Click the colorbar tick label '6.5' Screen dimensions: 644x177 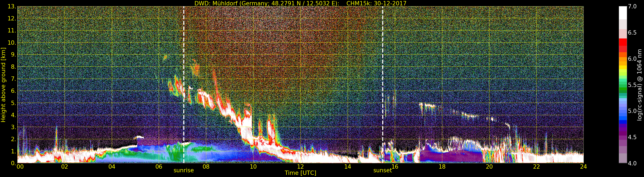click(632, 33)
